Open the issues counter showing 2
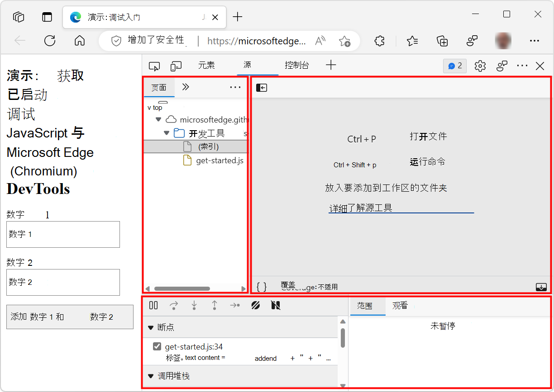 [x=455, y=66]
